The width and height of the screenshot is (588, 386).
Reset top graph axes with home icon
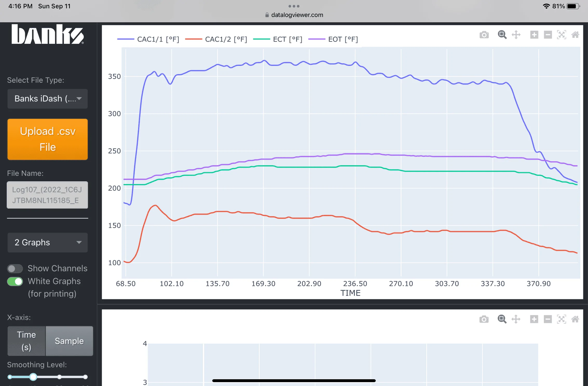click(575, 35)
